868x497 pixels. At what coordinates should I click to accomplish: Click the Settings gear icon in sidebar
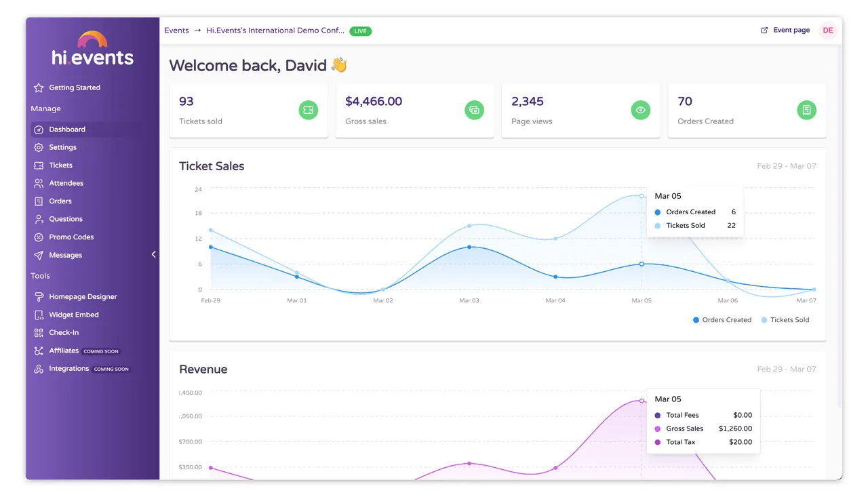(39, 147)
